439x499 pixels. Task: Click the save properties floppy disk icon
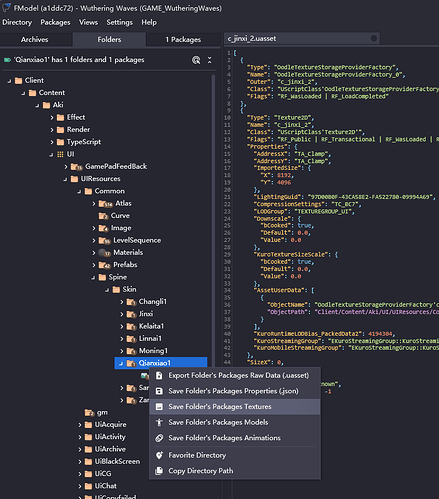pos(159,391)
